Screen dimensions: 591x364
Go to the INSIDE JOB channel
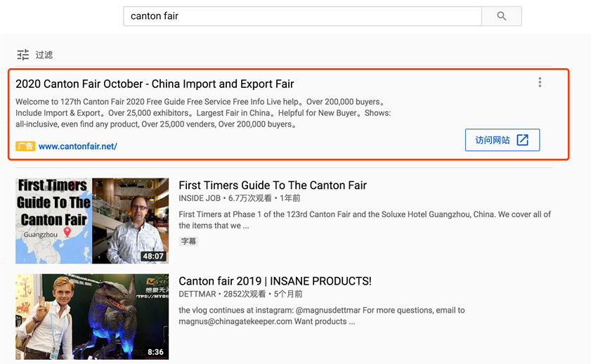coord(200,199)
